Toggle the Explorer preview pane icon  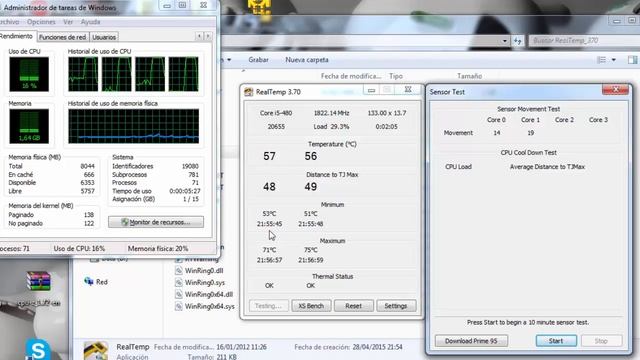pos(633,60)
